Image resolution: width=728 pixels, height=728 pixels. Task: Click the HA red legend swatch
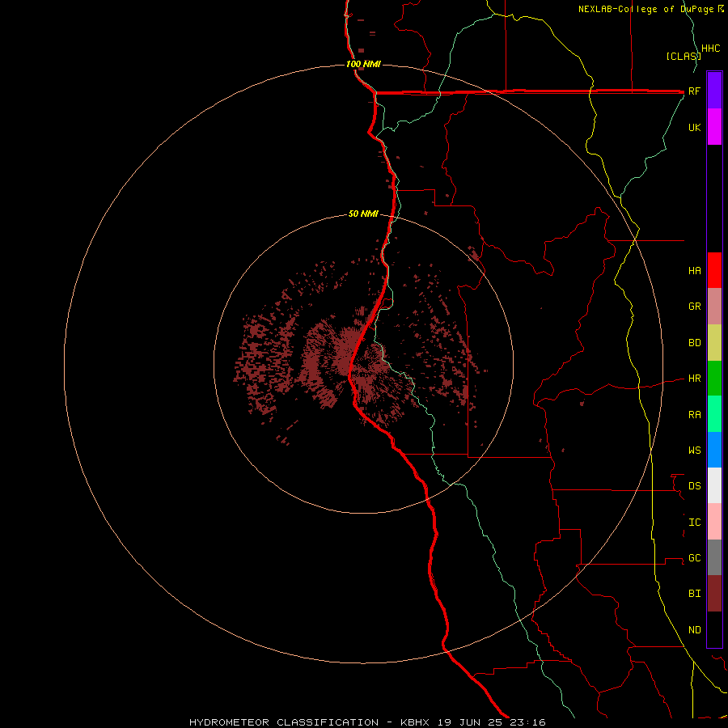tap(714, 270)
